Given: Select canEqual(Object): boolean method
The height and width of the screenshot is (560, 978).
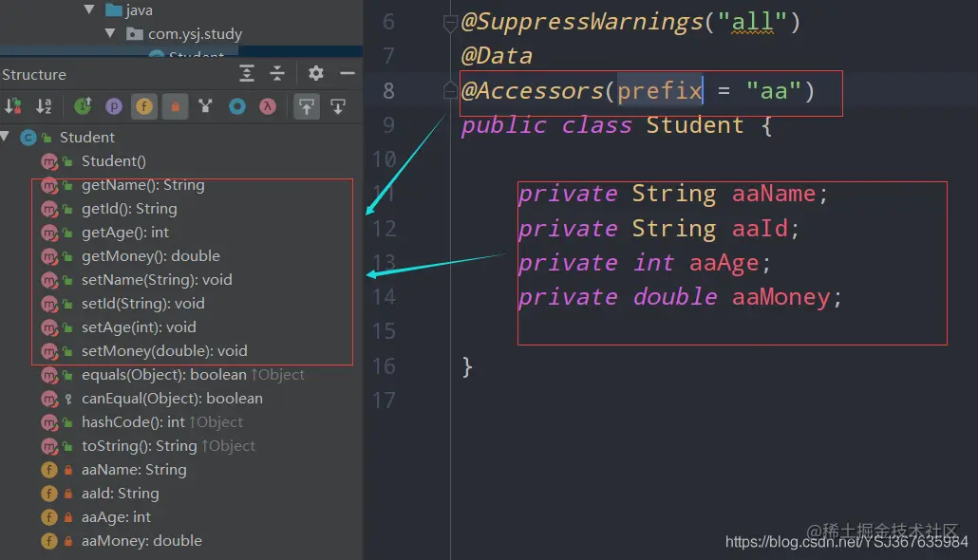Looking at the screenshot, I should (172, 398).
